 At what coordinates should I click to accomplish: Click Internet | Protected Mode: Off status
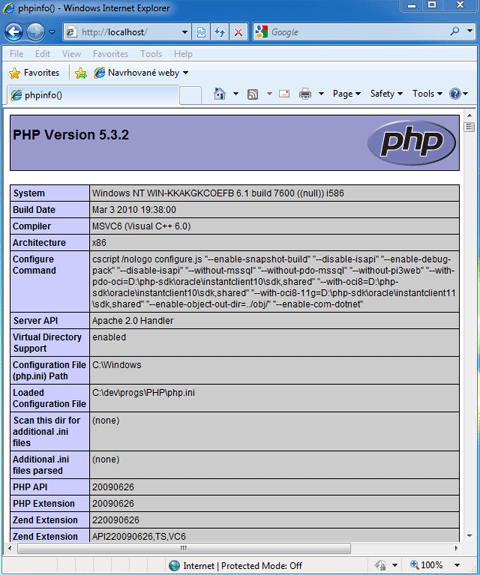243,566
